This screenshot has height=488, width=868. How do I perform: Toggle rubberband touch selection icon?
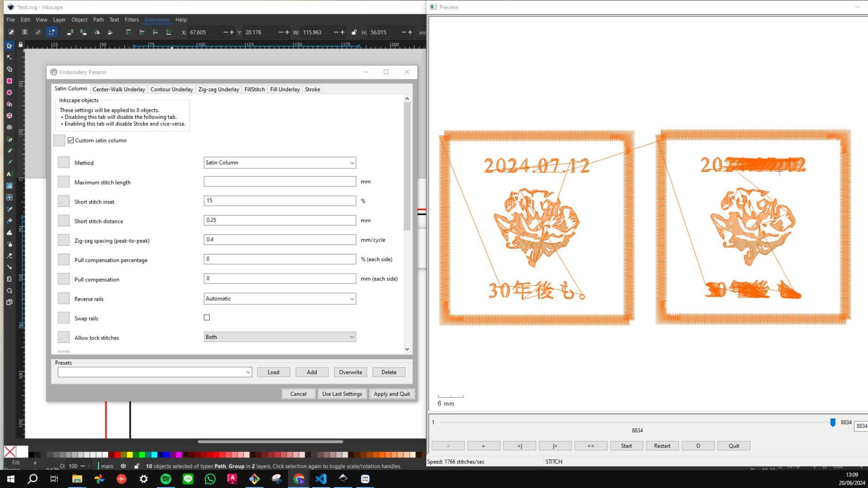(x=51, y=32)
